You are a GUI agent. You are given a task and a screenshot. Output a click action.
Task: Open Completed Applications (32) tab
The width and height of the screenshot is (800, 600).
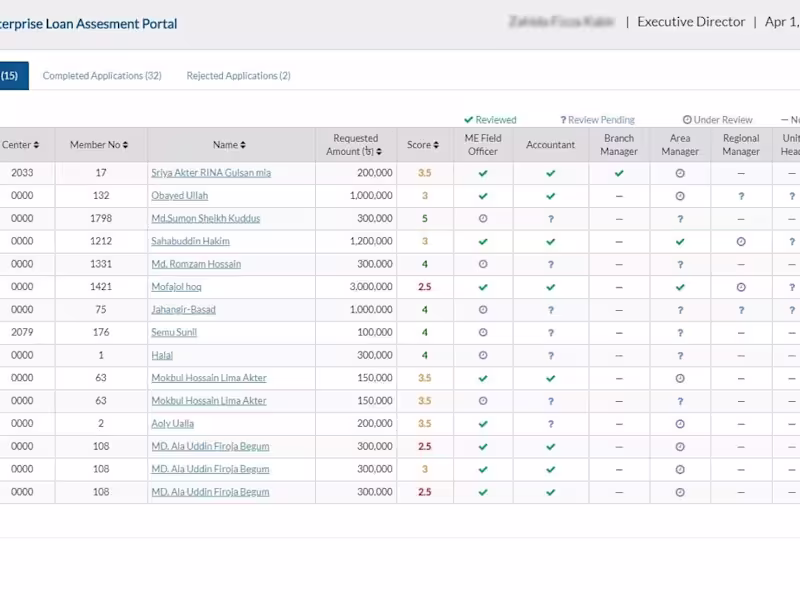(x=102, y=76)
